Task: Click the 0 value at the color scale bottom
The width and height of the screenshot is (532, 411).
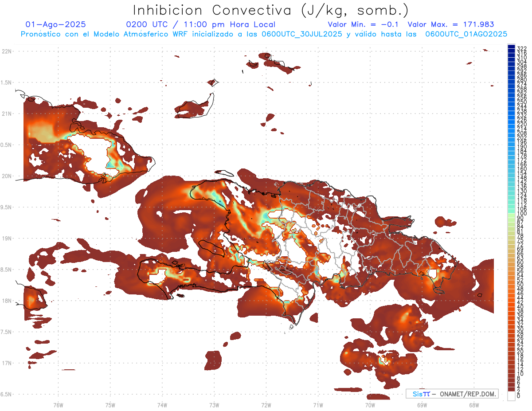Action: (519, 397)
